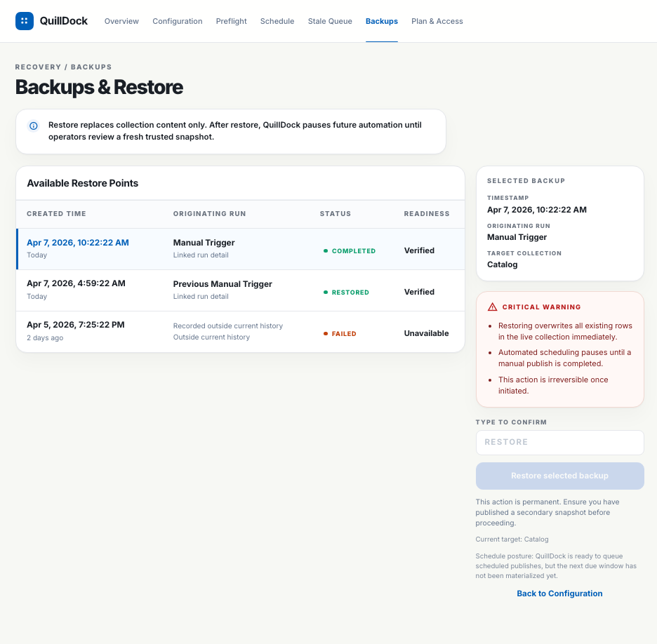Open the Plan & Access tab
This screenshot has height=644, width=657.
437,21
